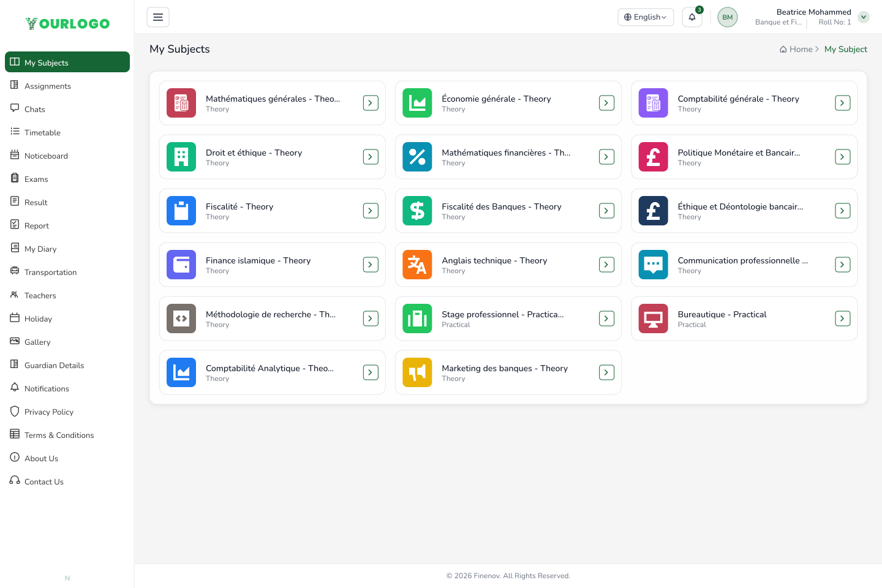Open Gallery in the sidebar
Screen dimensions: 882x588
click(67, 342)
